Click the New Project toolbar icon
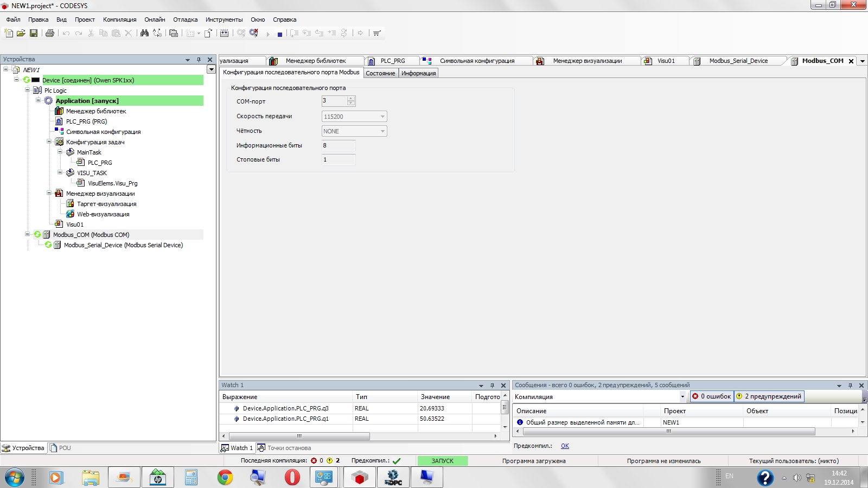868x488 pixels. [x=9, y=33]
